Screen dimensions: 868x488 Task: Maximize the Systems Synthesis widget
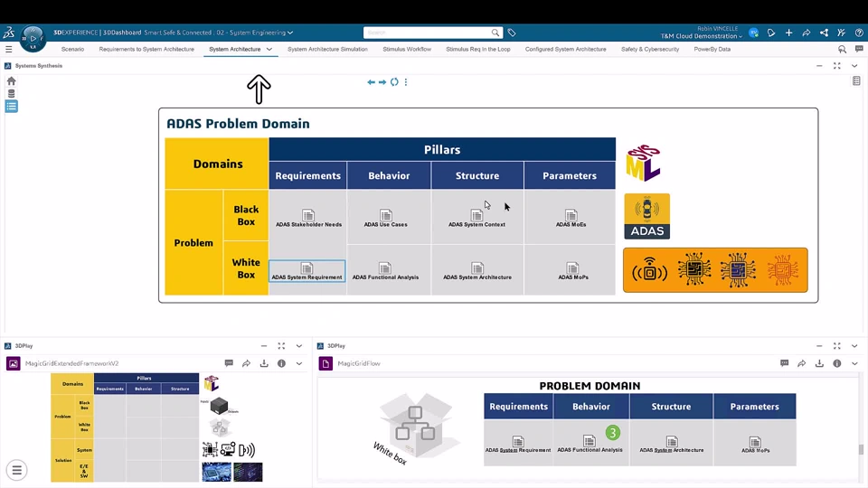(x=837, y=66)
